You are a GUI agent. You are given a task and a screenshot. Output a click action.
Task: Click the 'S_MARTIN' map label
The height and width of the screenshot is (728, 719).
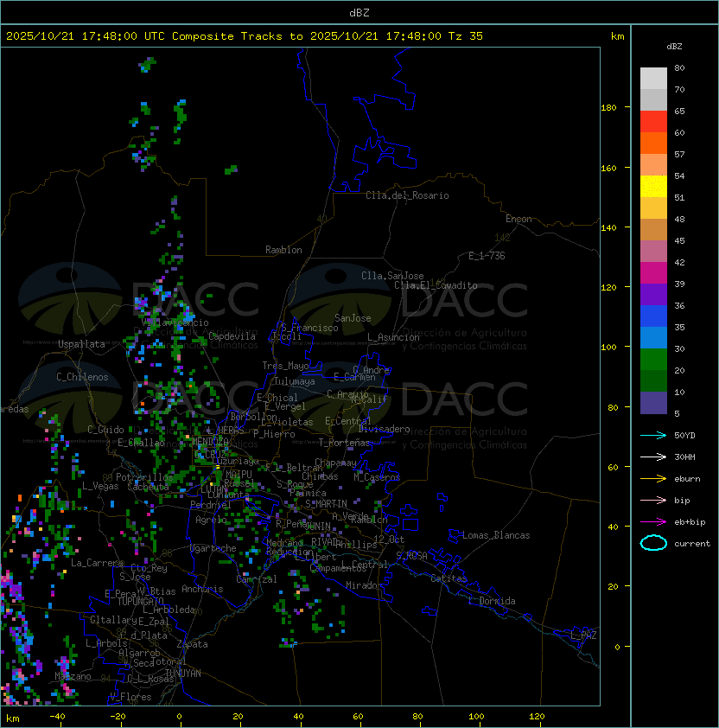[327, 504]
